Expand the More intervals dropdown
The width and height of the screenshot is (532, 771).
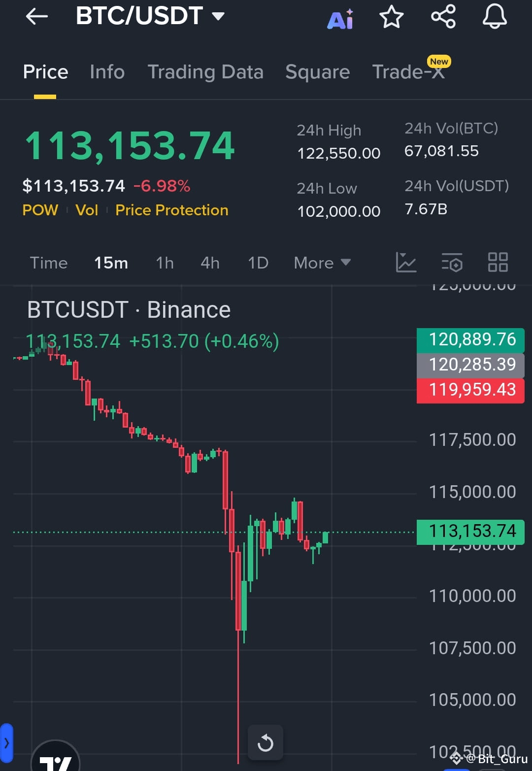(x=321, y=263)
